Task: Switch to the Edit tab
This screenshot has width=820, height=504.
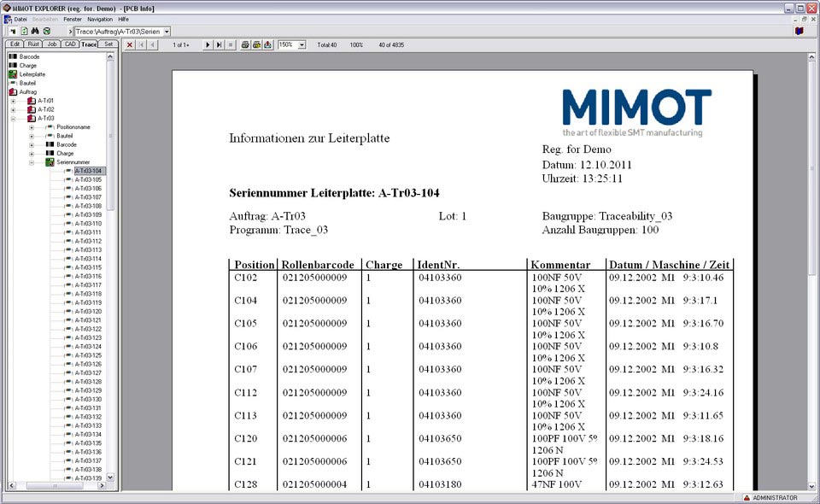Action: coord(15,44)
